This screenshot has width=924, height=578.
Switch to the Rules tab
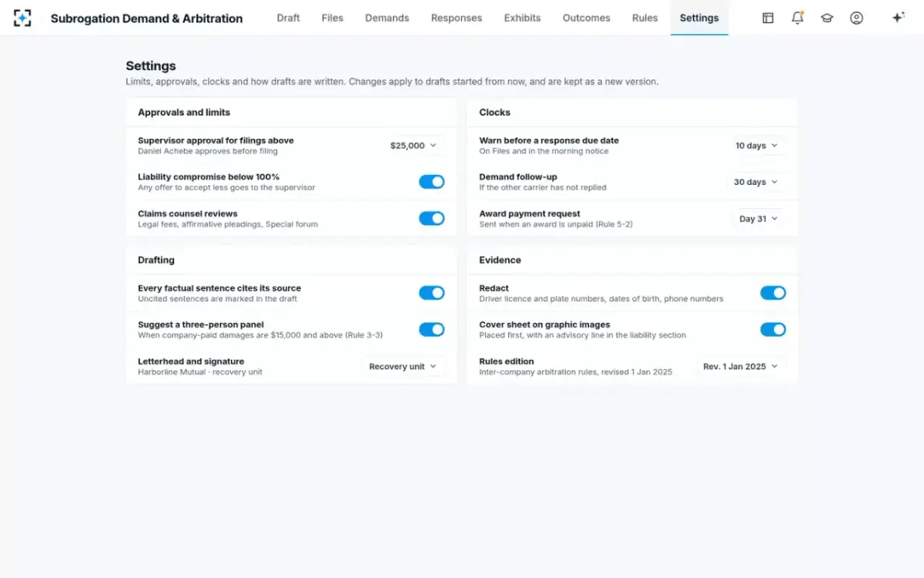[645, 18]
